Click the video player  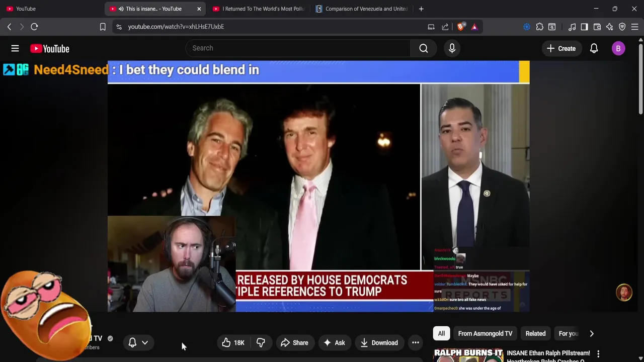tap(318, 186)
